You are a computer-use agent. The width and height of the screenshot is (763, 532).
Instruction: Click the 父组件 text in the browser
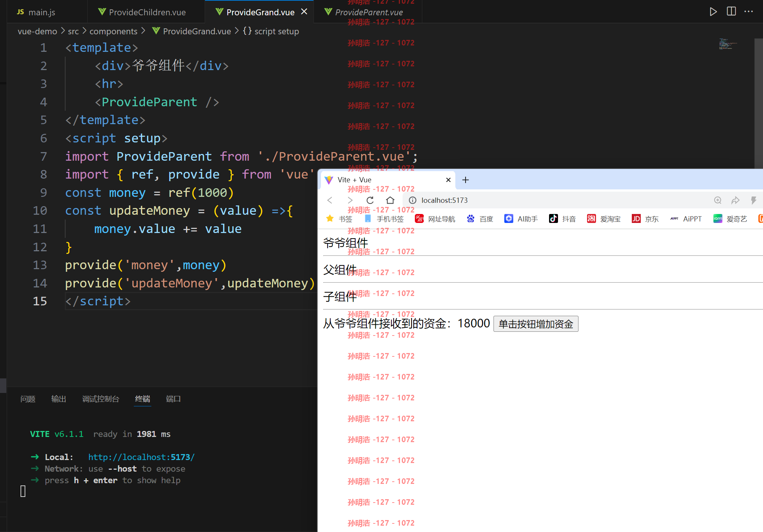pyautogui.click(x=340, y=270)
